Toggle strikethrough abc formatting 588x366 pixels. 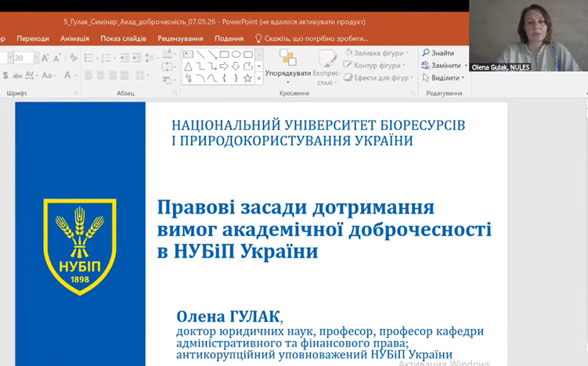pyautogui.click(x=17, y=75)
